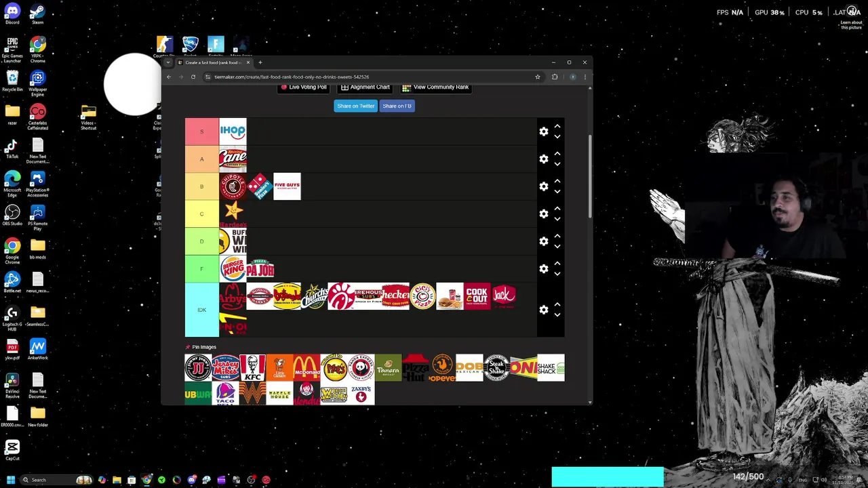Select IHOP logo in S tier
The height and width of the screenshot is (488, 868).
coord(233,131)
